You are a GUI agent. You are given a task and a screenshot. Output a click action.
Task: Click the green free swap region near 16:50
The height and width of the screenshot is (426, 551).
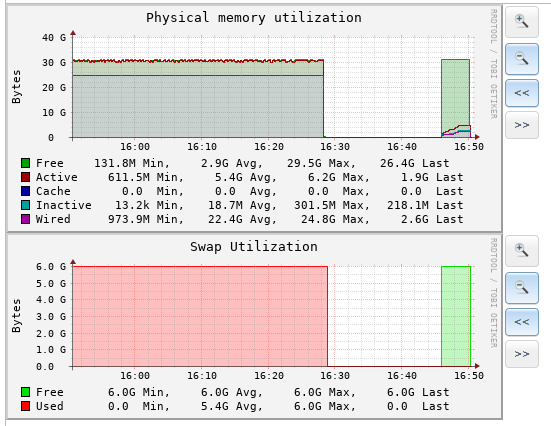point(456,316)
